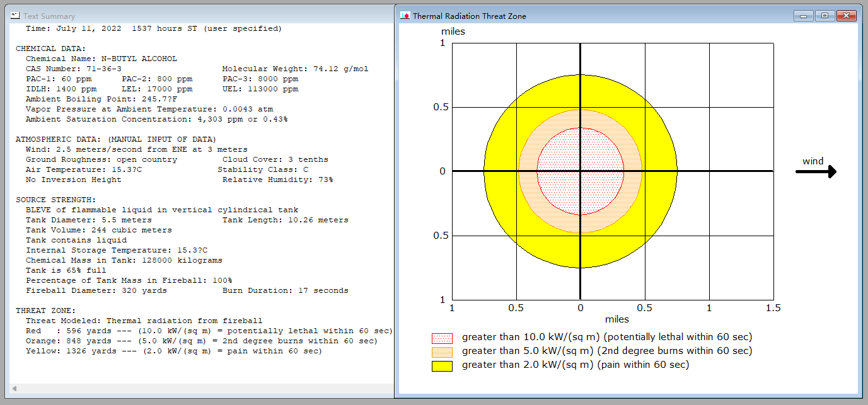This screenshot has width=868, height=405.
Task: Click the 'Wind: 2.5 meters/second' line
Action: coord(137,149)
